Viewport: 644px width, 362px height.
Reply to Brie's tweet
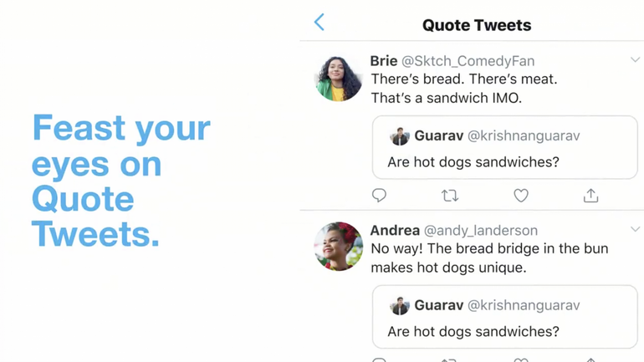click(379, 196)
